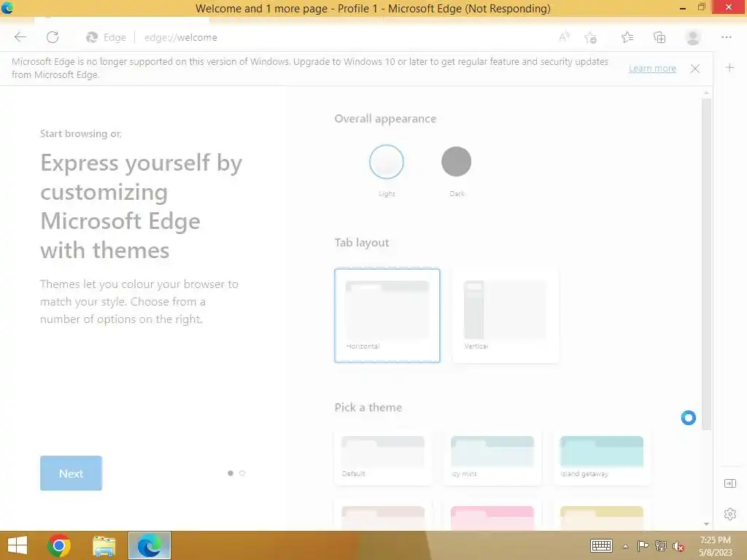Click the scrollbar down arrow
The width and height of the screenshot is (747, 560).
706,524
